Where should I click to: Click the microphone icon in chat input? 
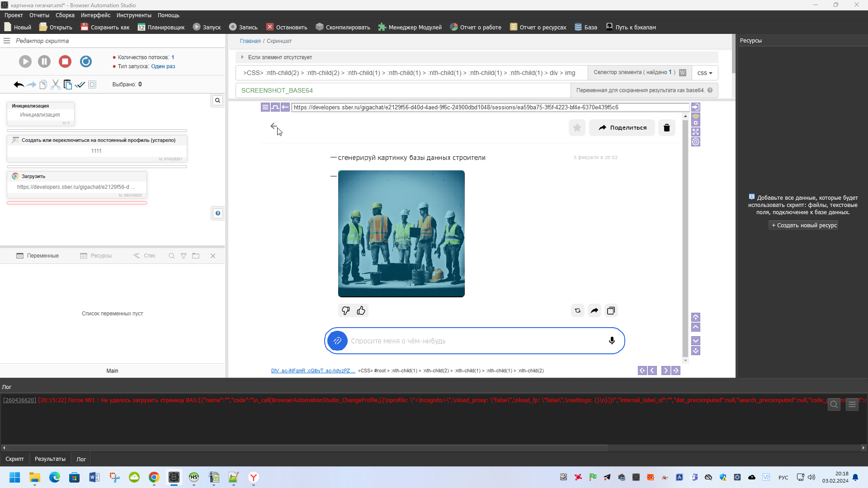pyautogui.click(x=612, y=341)
